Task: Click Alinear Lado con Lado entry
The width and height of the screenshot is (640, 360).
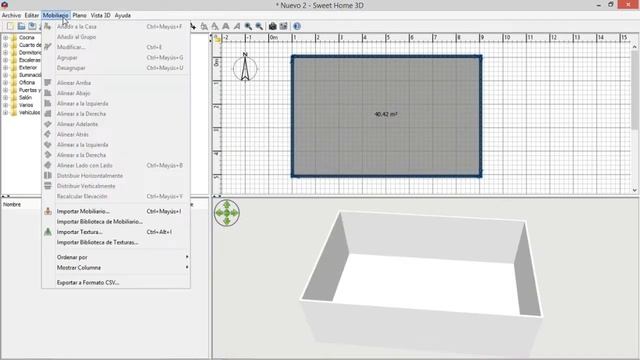Action: [116, 165]
